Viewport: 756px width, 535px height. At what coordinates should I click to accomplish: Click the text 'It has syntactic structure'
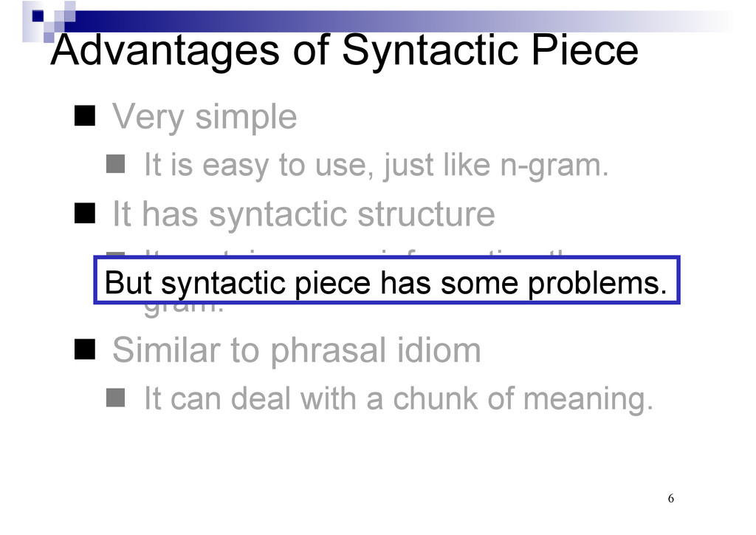[x=303, y=214]
